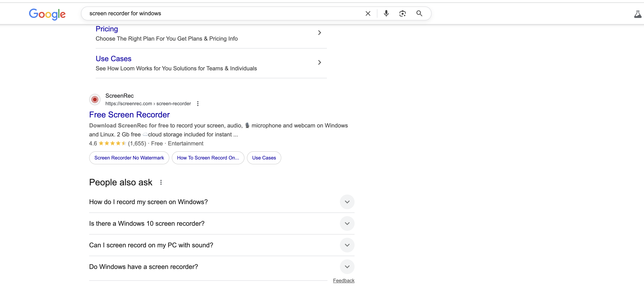
Task: Open the Use Cases sitelink under Loom
Action: pyautogui.click(x=114, y=59)
